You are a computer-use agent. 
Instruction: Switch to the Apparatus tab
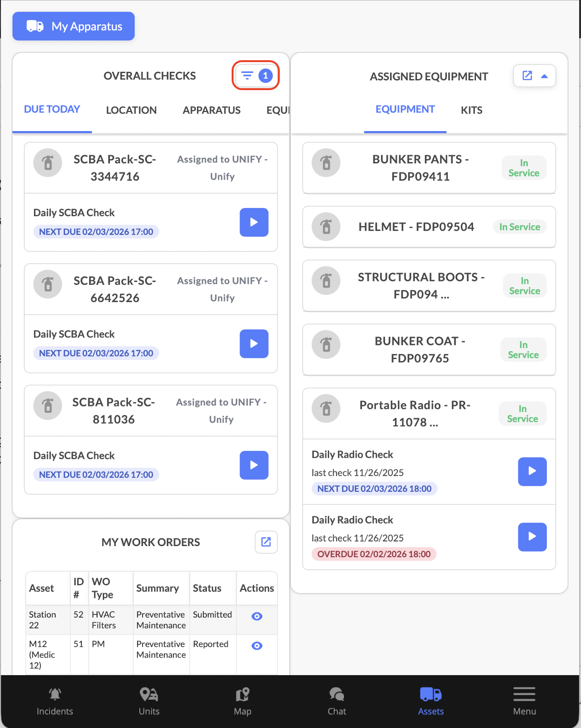[212, 110]
